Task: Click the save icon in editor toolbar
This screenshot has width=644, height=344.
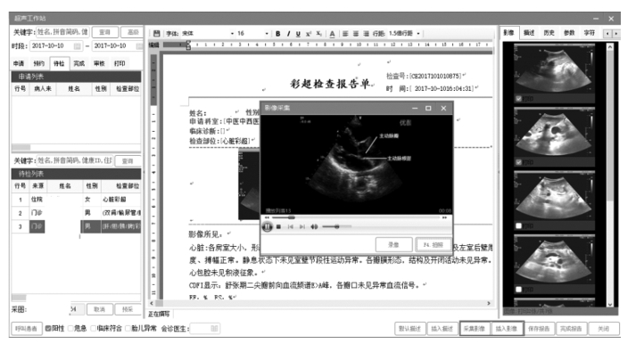Action: [x=156, y=33]
